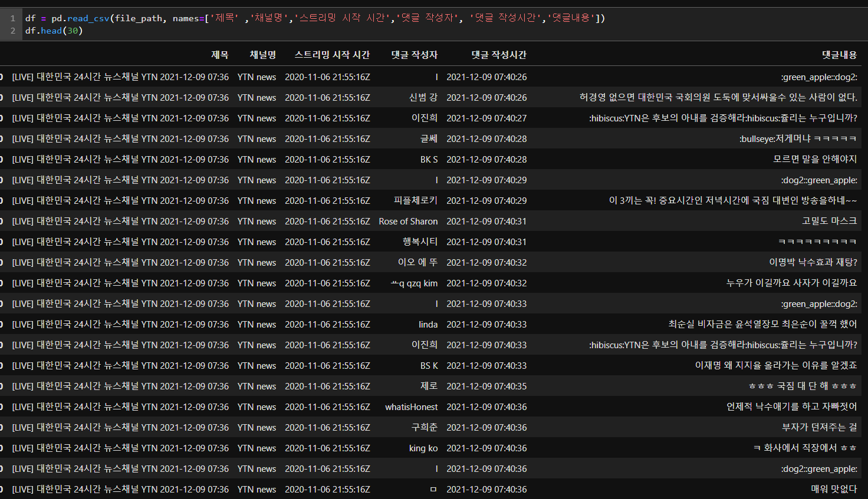Click comment starting 허경영 없으면 대한민국
The height and width of the screenshot is (499, 868).
(x=718, y=97)
